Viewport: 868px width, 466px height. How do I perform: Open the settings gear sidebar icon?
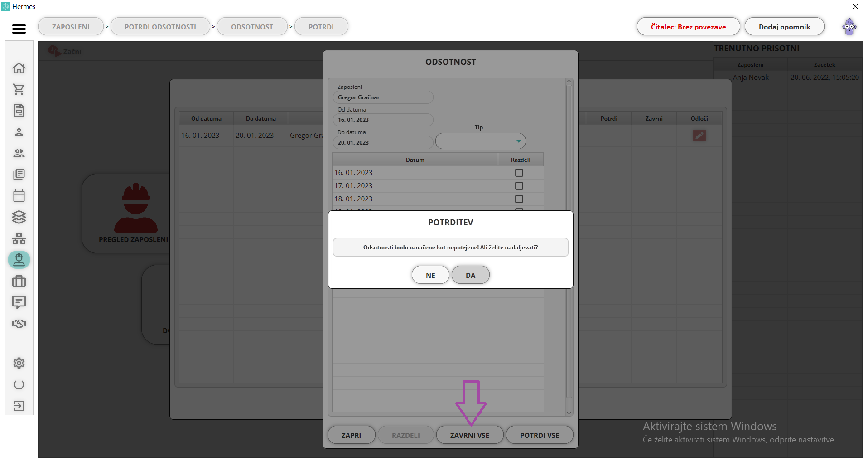[x=19, y=363]
